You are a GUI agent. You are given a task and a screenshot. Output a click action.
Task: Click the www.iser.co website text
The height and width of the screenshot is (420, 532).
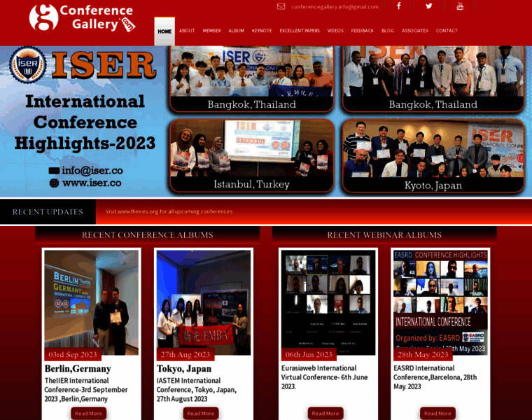click(92, 183)
